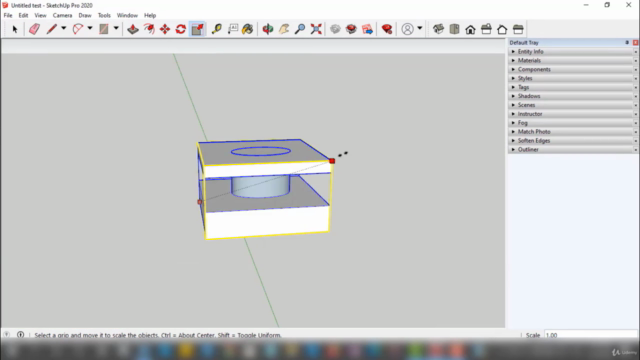Select the Orbit camera tool
Viewport: 640px width, 360px height.
tap(268, 29)
